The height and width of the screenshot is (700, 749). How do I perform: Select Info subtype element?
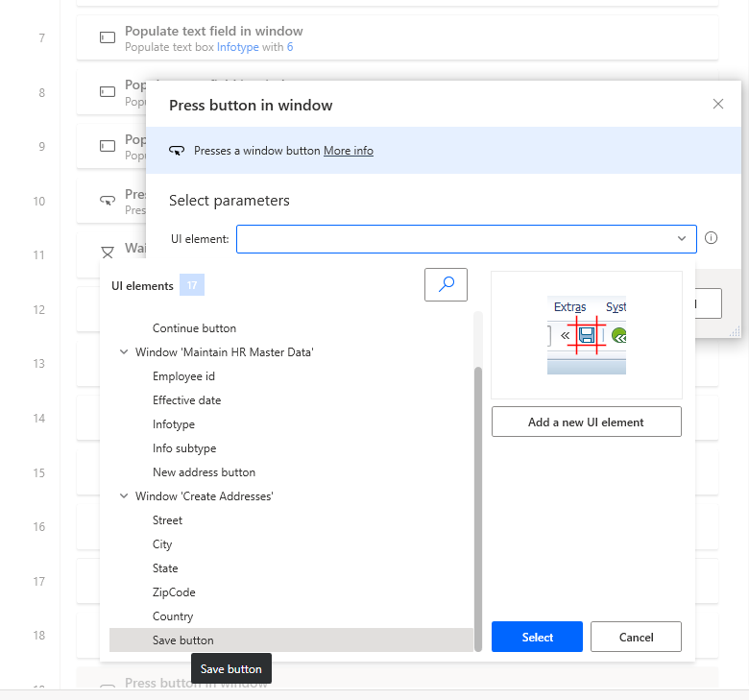(184, 448)
